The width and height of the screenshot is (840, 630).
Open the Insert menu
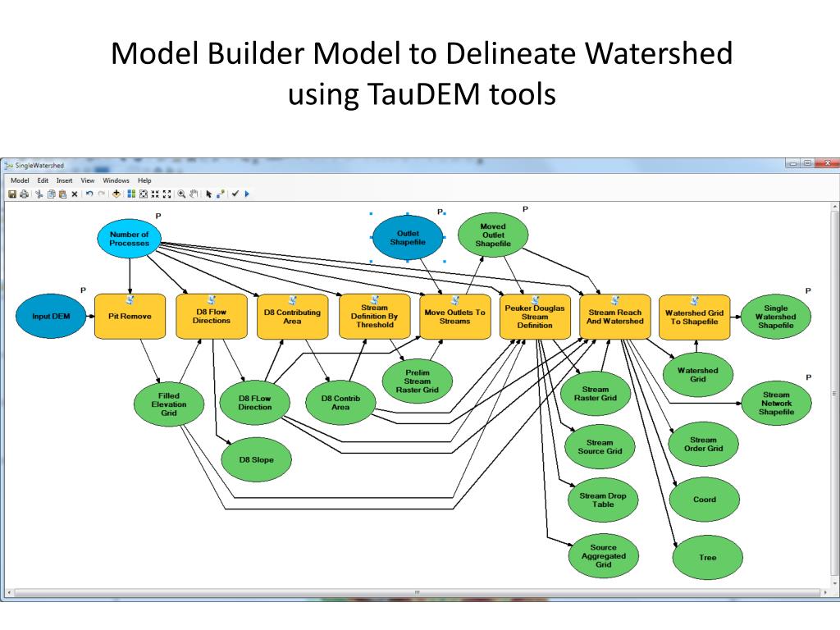64,180
